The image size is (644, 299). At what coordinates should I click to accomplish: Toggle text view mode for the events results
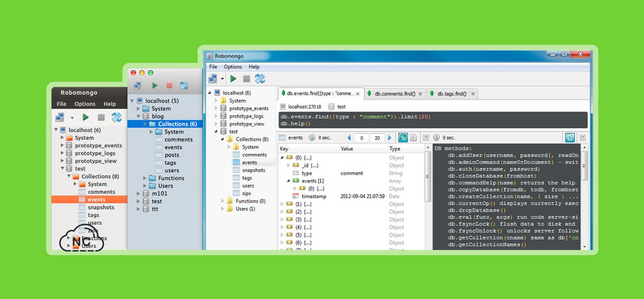pyautogui.click(x=413, y=138)
